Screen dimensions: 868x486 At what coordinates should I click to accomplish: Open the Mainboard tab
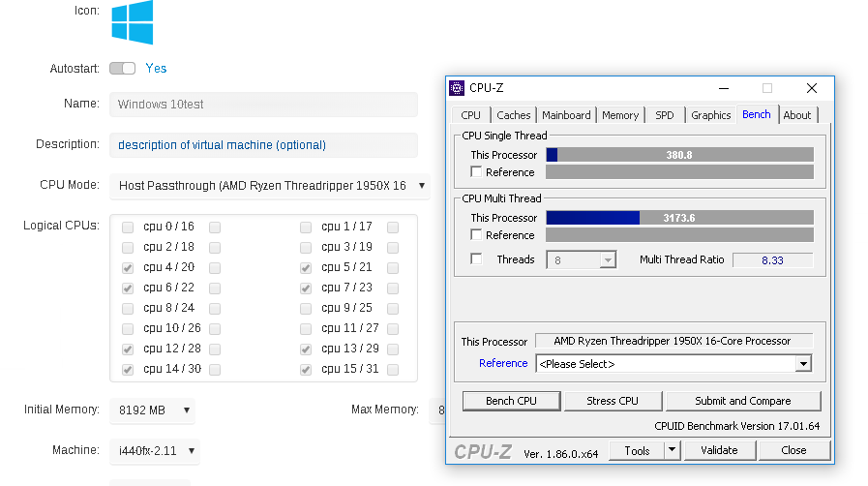[566, 115]
